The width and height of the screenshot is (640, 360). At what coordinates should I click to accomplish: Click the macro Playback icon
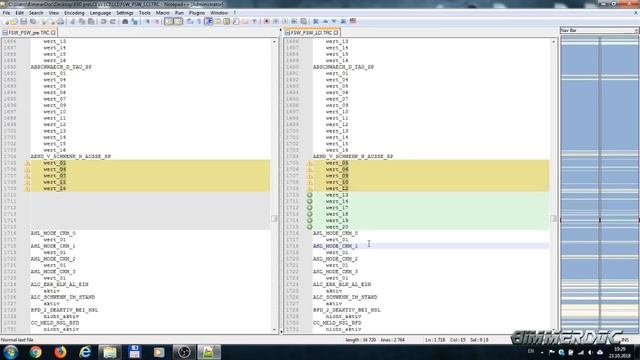(285, 21)
